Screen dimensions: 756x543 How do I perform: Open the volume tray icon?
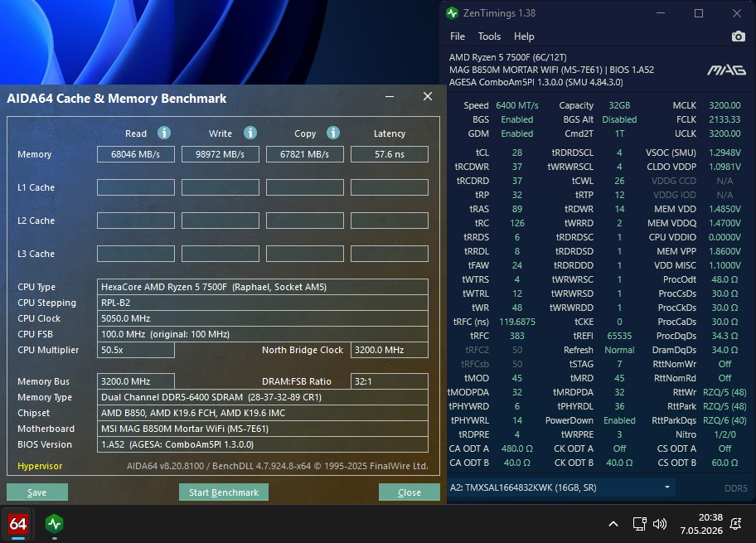coord(660,524)
